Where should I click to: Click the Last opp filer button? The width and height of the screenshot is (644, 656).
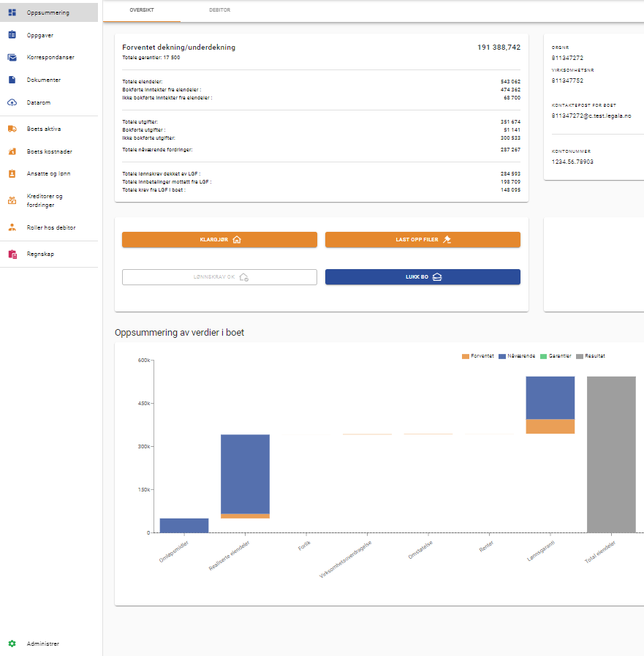coord(423,239)
